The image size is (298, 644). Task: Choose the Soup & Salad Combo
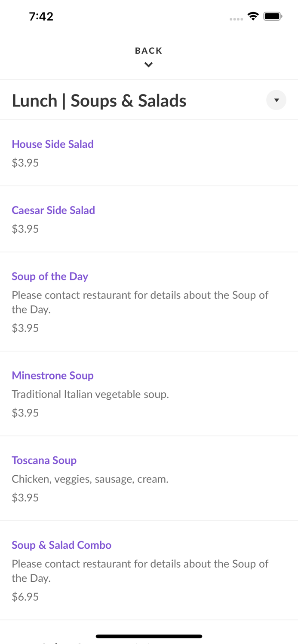coord(61,545)
